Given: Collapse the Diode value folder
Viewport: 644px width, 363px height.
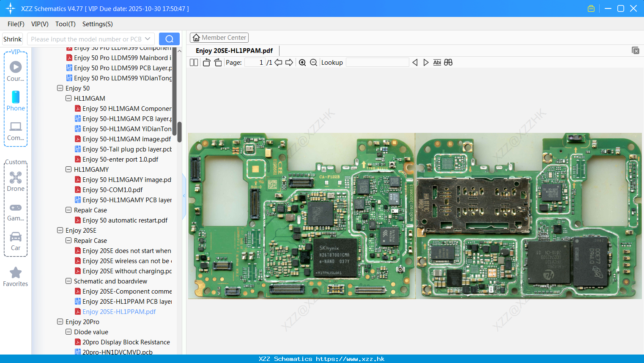Looking at the screenshot, I should click(x=69, y=332).
